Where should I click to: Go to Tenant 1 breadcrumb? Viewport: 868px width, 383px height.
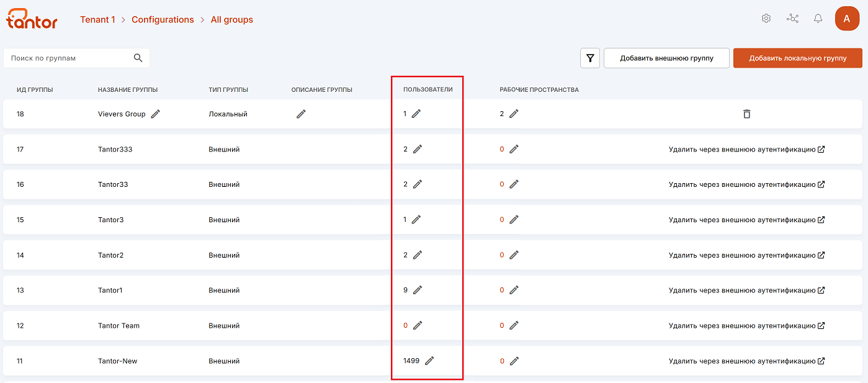pyautogui.click(x=97, y=20)
